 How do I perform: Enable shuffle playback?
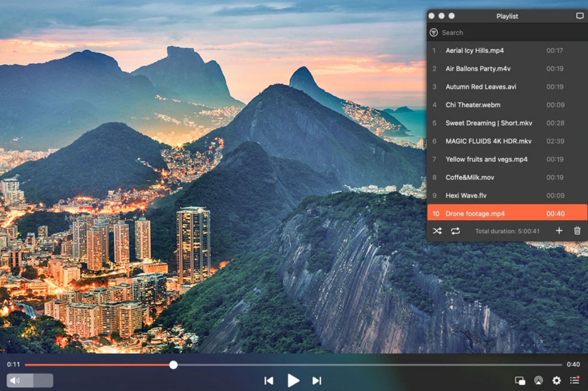(437, 231)
